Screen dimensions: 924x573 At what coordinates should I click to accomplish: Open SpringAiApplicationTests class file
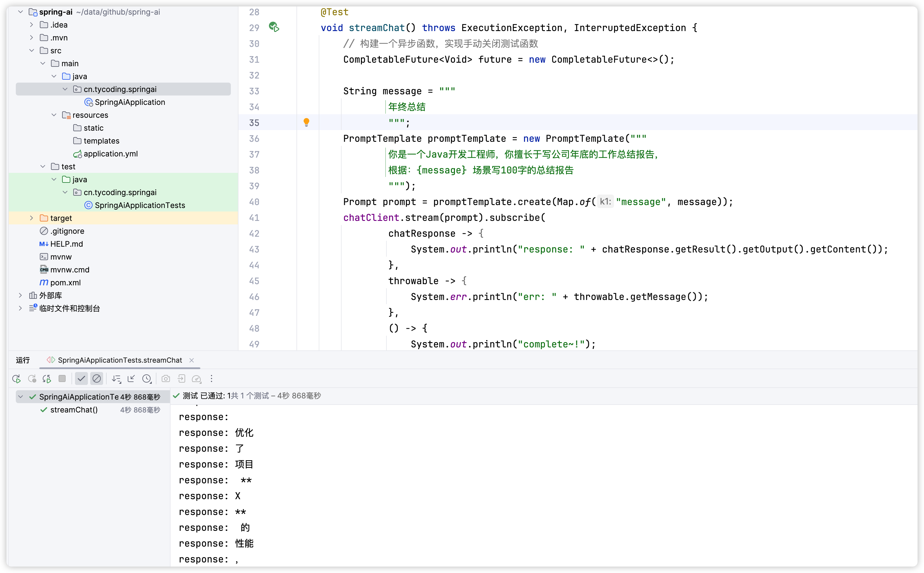tap(140, 205)
